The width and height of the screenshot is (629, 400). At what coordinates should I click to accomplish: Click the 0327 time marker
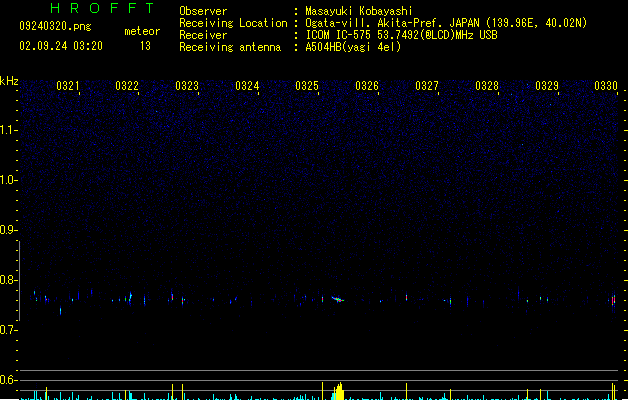coord(427,86)
